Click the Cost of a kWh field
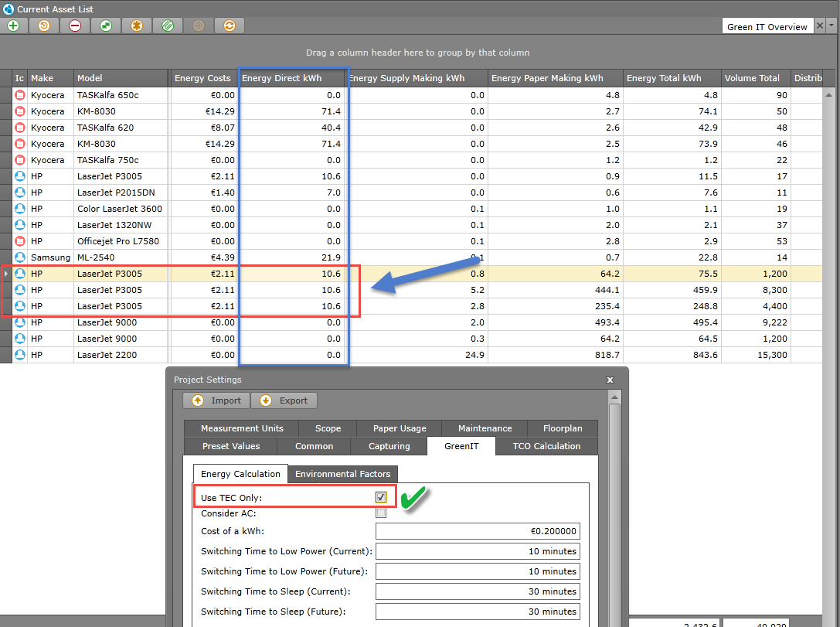The image size is (840, 627). [x=478, y=531]
